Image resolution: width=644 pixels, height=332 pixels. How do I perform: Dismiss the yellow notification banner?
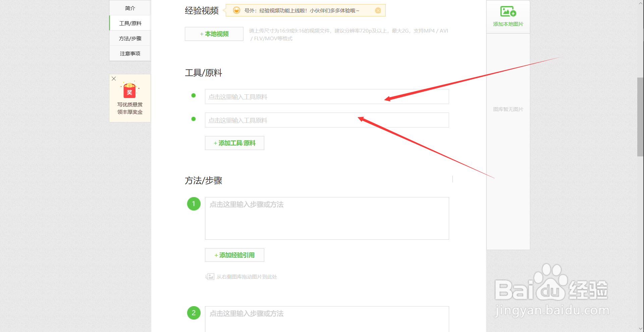pos(378,10)
